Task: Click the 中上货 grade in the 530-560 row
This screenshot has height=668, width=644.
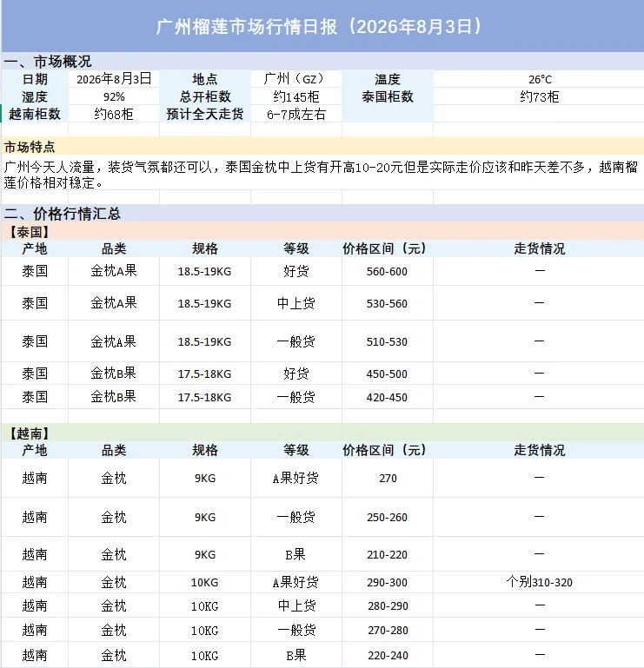Action: [x=296, y=303]
